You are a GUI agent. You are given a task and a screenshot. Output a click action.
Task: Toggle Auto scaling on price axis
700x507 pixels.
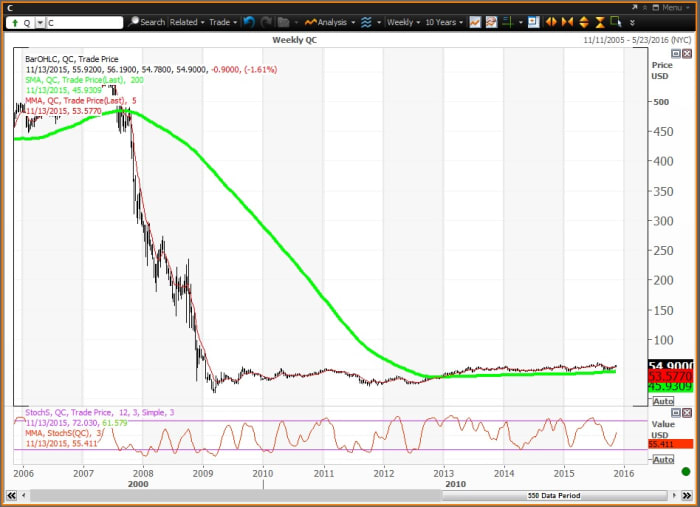click(x=663, y=401)
